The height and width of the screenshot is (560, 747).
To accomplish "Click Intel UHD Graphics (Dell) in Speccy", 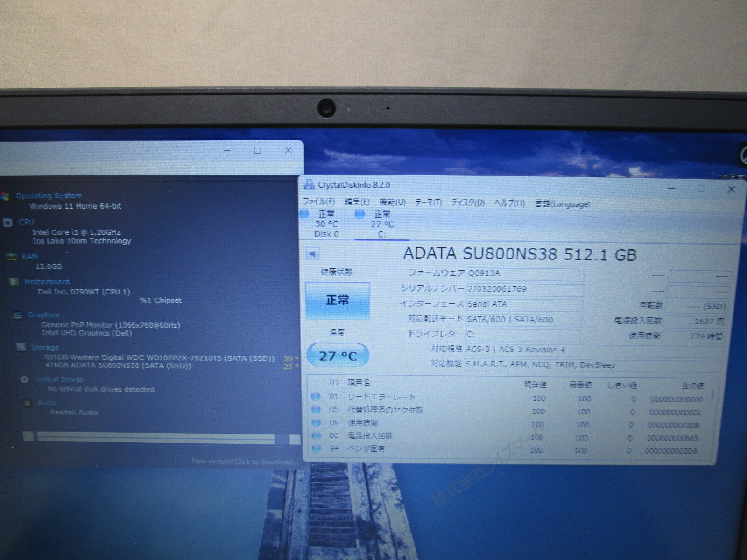I will (87, 333).
